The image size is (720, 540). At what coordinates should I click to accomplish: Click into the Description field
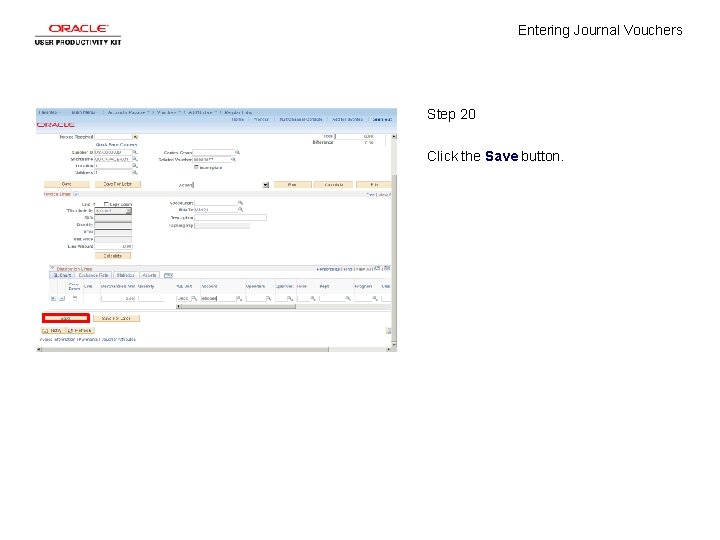(x=231, y=218)
